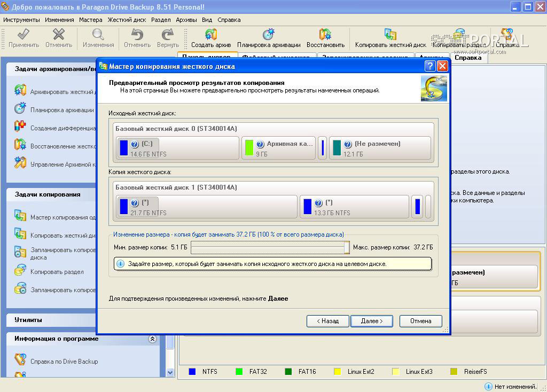Select the 13.3 ГБ NTFS target partition block
The image size is (547, 392).
coord(354,207)
